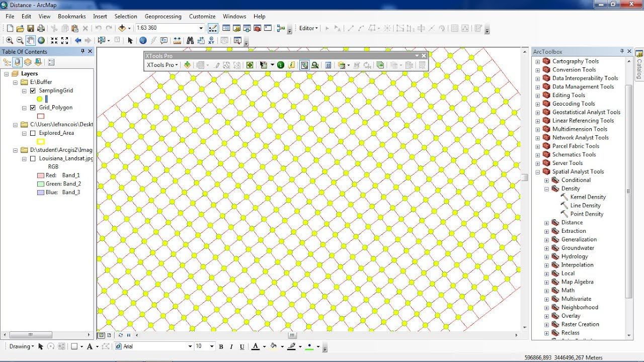Check the Louisiana_Landsat.jpg layer
The height and width of the screenshot is (362, 644).
pyautogui.click(x=33, y=158)
